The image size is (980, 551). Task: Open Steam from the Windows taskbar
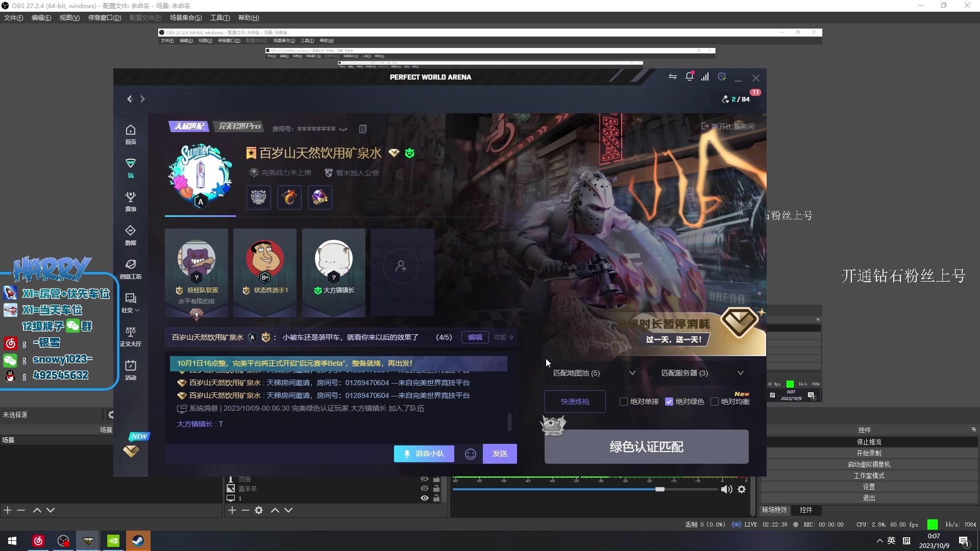[x=138, y=541]
